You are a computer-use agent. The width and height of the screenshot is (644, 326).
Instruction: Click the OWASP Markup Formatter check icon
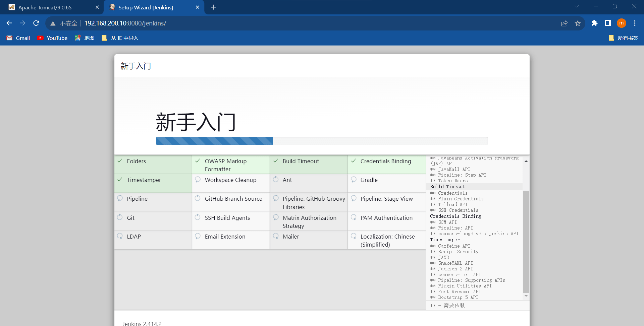[198, 161]
